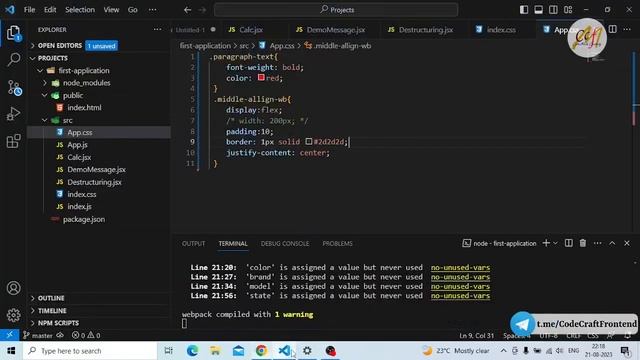Switch to the Calc.jsx tab

pos(251,29)
